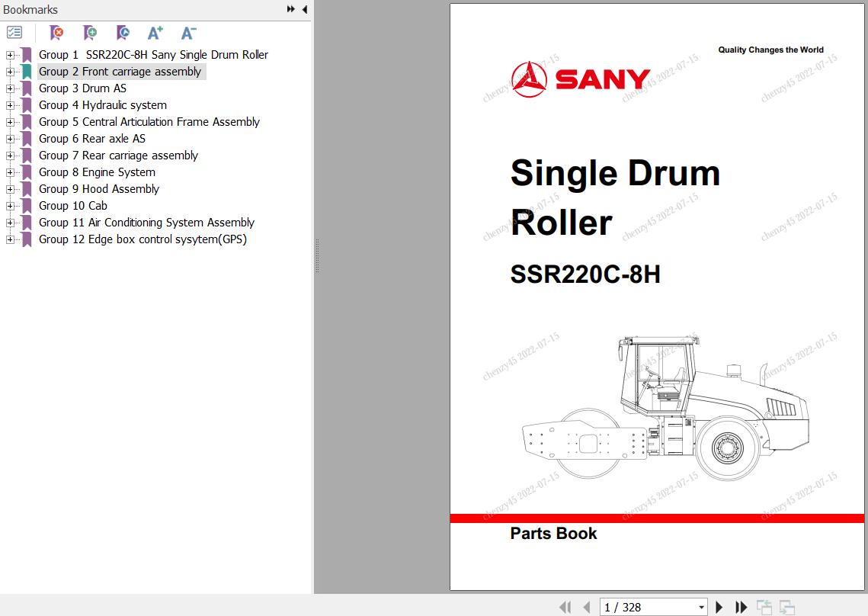This screenshot has width=868, height=616.
Task: Open bookmark Group 8 Engine System
Action: tap(97, 172)
